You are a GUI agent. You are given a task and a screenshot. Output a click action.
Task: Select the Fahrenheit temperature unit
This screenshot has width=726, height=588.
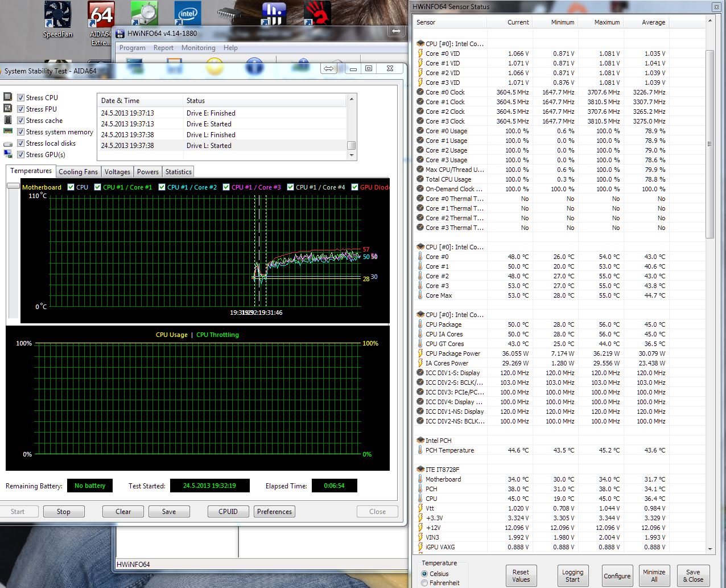coord(424,583)
